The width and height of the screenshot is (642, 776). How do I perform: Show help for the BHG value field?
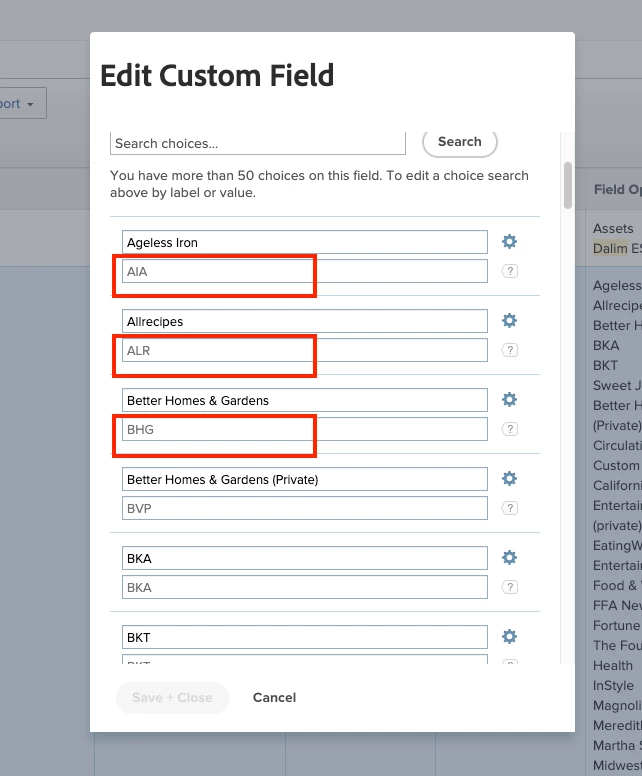point(510,429)
